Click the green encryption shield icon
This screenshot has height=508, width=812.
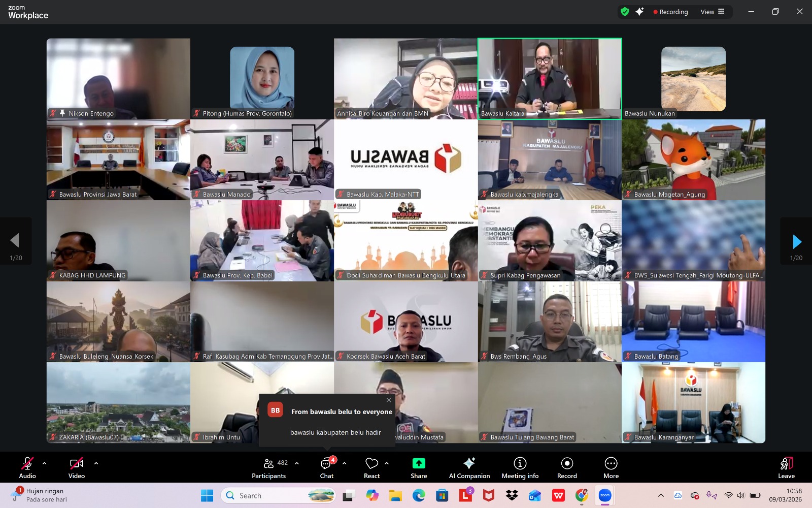[x=625, y=12]
